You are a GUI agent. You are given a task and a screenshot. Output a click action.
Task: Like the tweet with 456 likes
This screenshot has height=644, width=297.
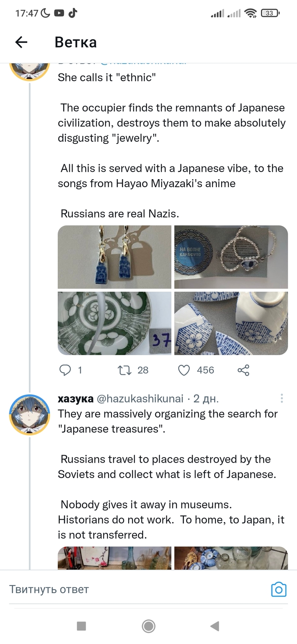click(x=184, y=370)
